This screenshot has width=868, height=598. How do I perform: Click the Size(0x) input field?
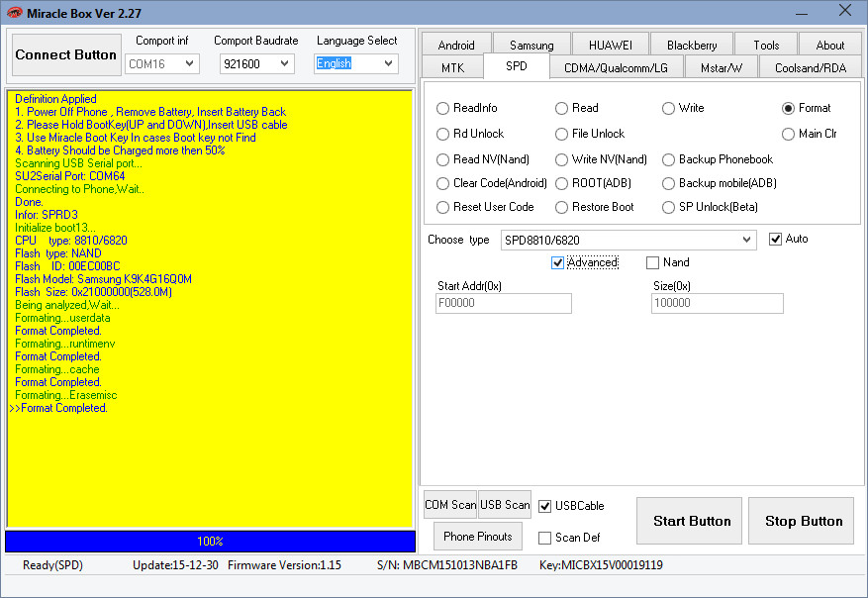point(717,303)
